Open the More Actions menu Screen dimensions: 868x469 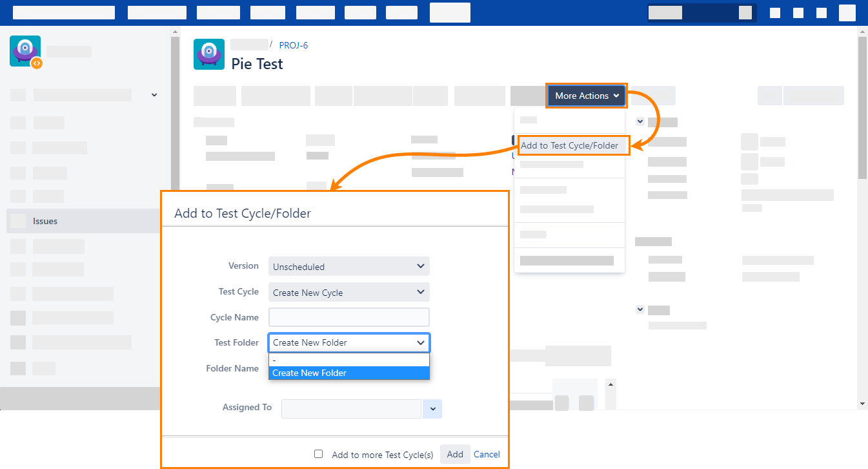click(586, 95)
